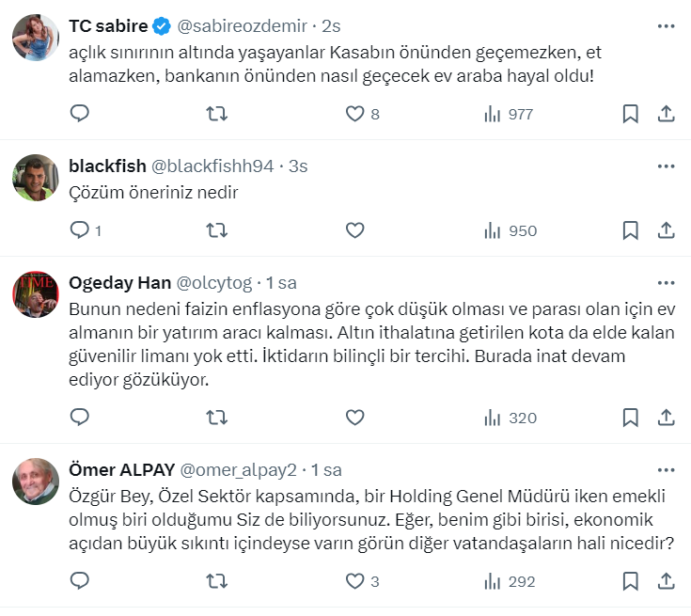This screenshot has height=616, width=691.
Task: Share Ömer ALPAY's tweet
Action: (x=665, y=581)
